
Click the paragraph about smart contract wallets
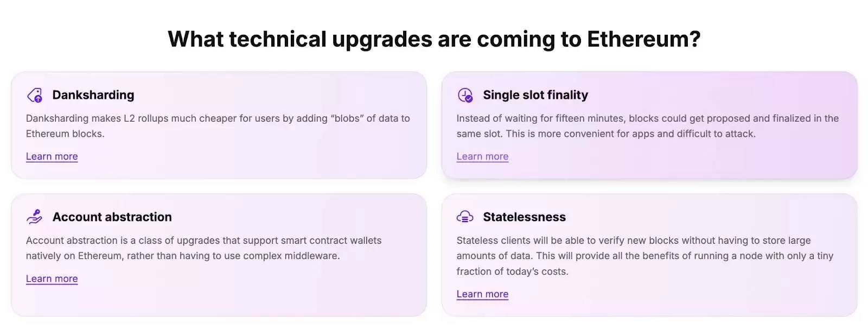204,248
